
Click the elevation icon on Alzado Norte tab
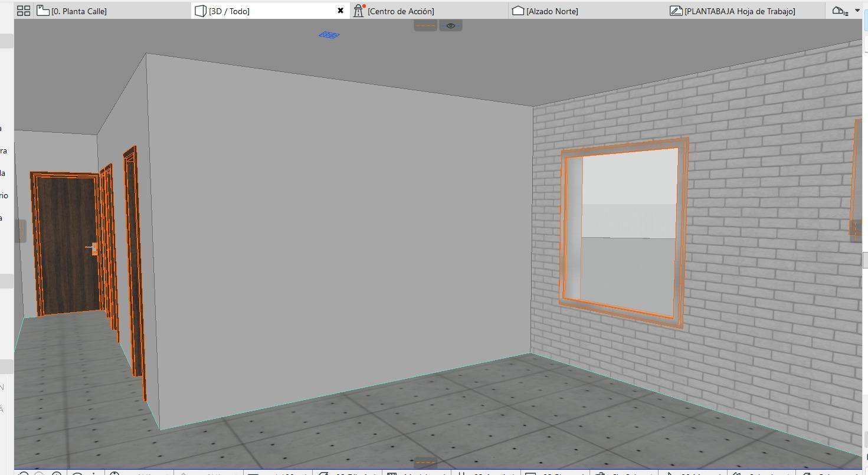(518, 11)
